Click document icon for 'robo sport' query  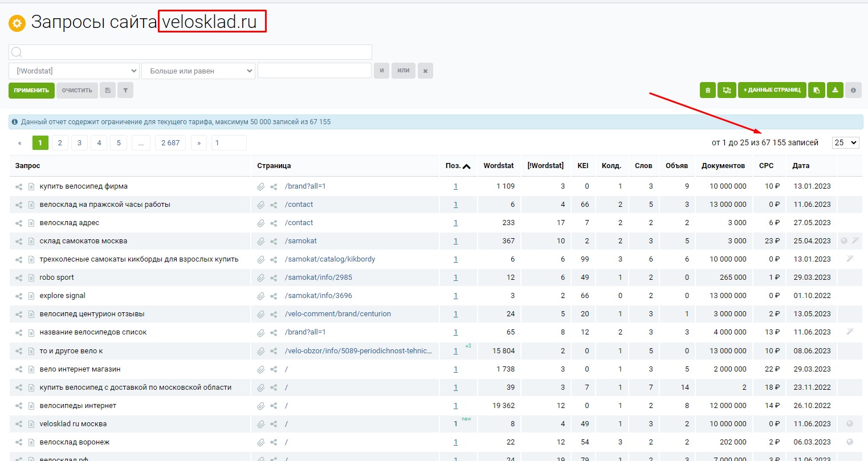click(x=31, y=278)
